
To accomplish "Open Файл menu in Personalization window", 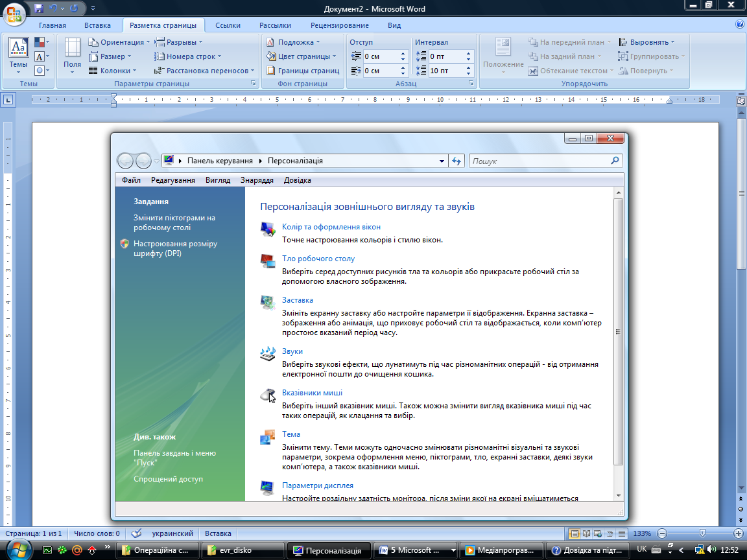I will coord(131,180).
